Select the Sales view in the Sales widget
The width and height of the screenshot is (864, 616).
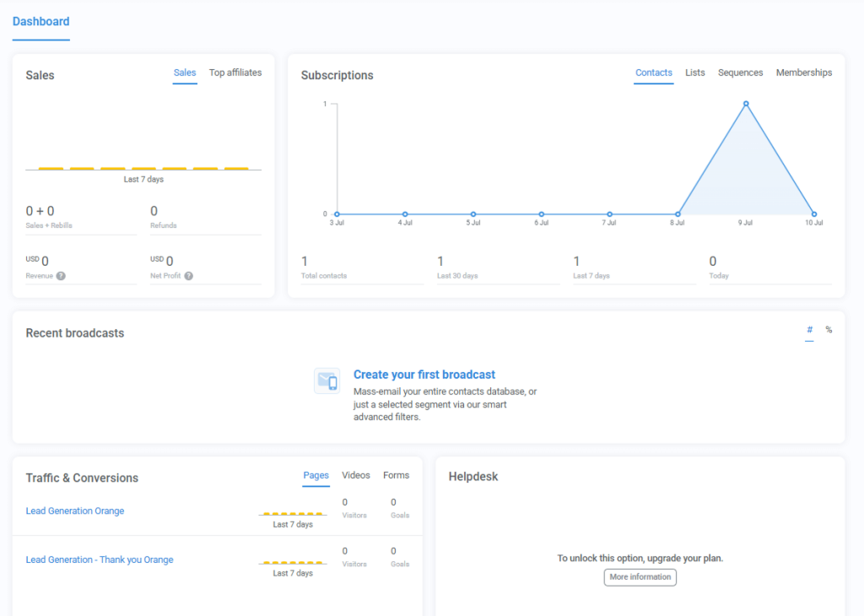[185, 73]
